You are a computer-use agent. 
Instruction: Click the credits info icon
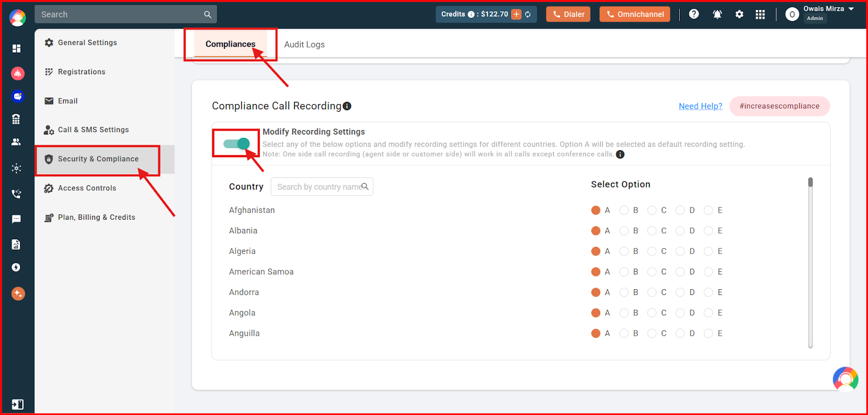[471, 15]
